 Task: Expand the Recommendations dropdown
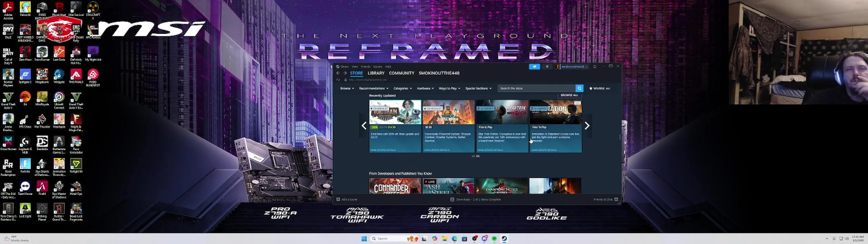pos(374,88)
